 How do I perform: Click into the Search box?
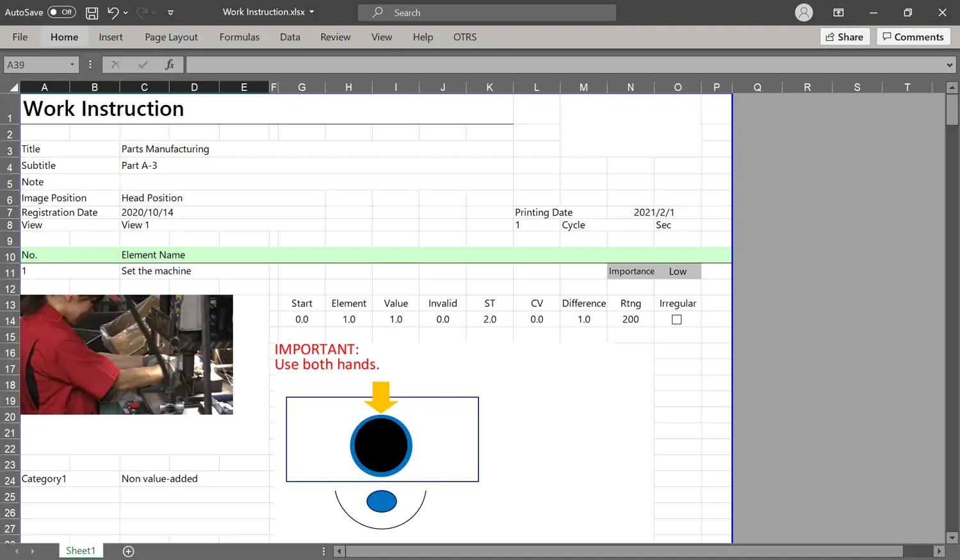487,13
